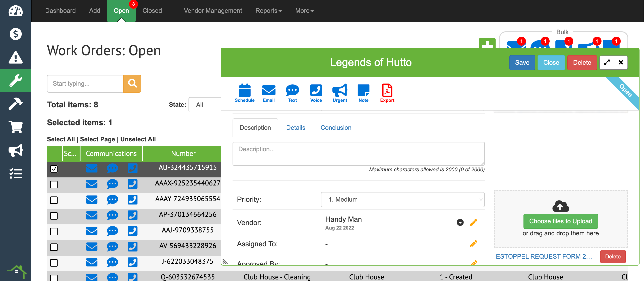Select the AP-370134664256 row checkbox

[x=54, y=216]
